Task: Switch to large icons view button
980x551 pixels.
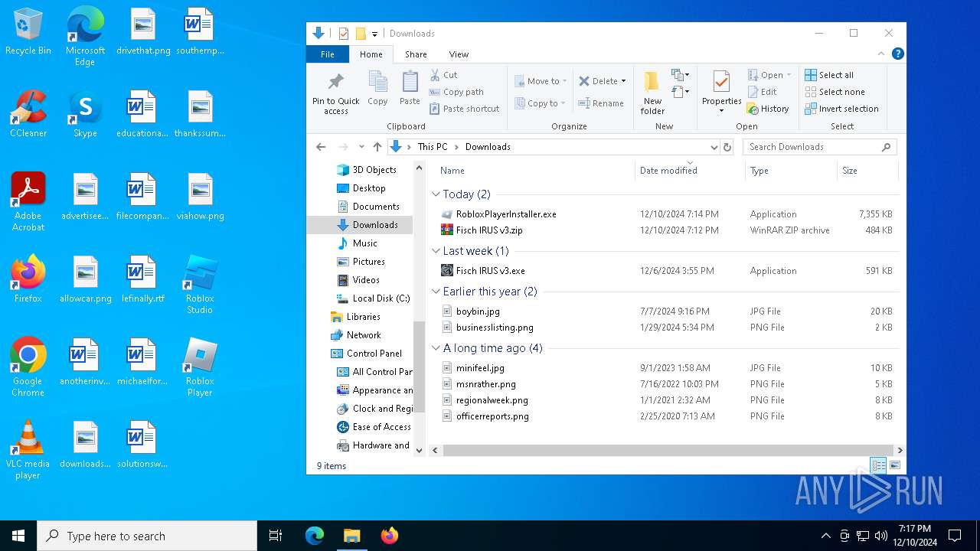Action: coord(895,465)
